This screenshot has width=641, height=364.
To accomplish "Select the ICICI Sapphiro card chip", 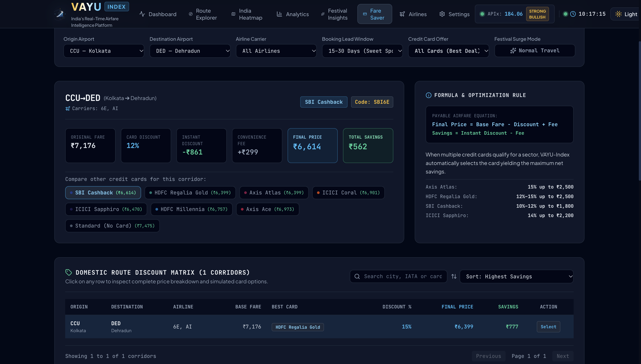I will tap(106, 209).
